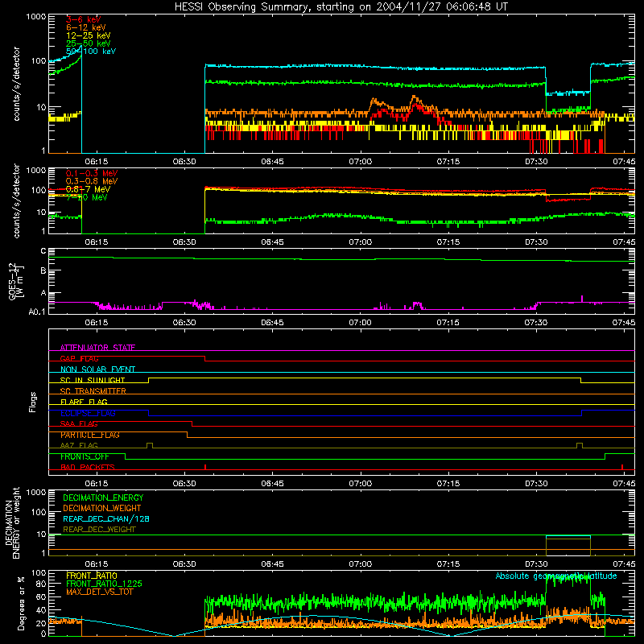Click the SC_IN_SUNLIGHT flag label

click(93, 380)
